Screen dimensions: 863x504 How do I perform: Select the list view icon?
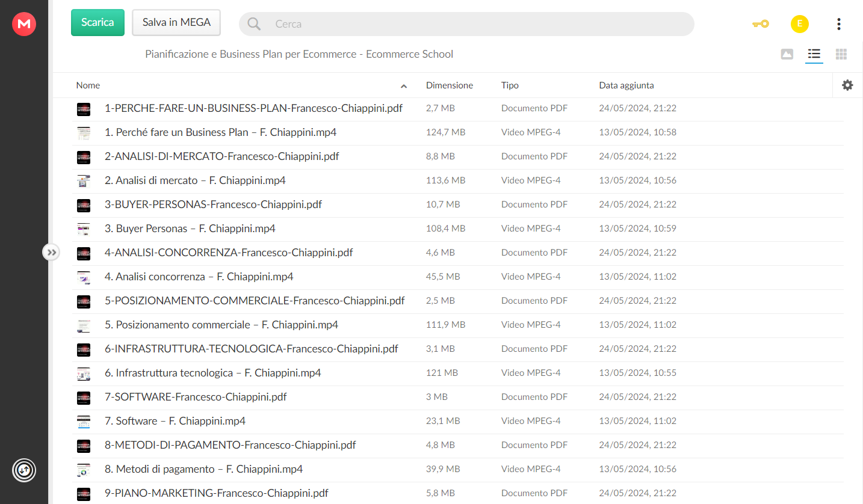814,54
